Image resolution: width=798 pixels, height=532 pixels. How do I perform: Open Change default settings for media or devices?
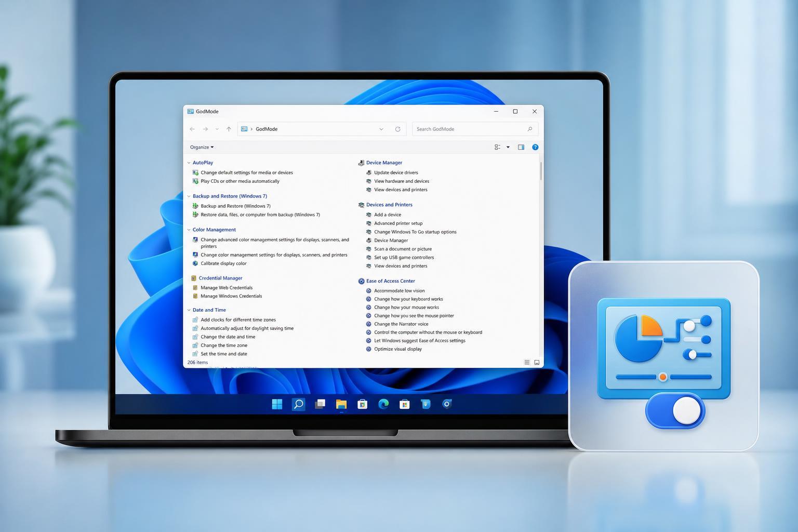(x=247, y=172)
